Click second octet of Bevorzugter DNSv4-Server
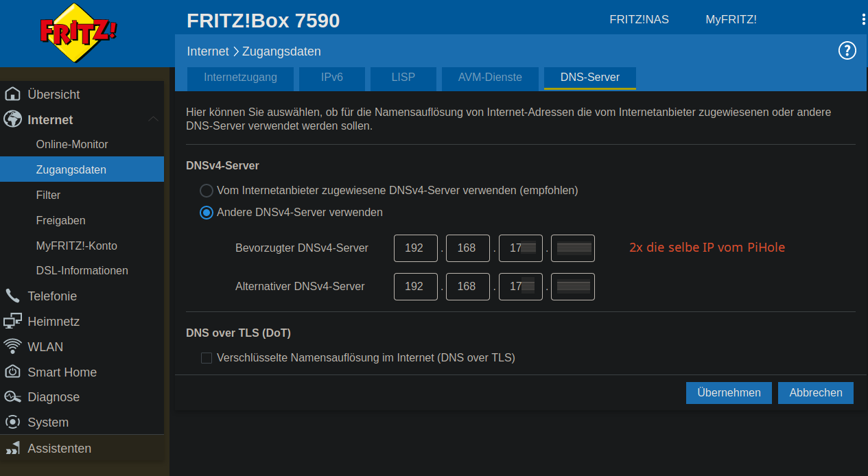The width and height of the screenshot is (868, 476). pos(468,248)
